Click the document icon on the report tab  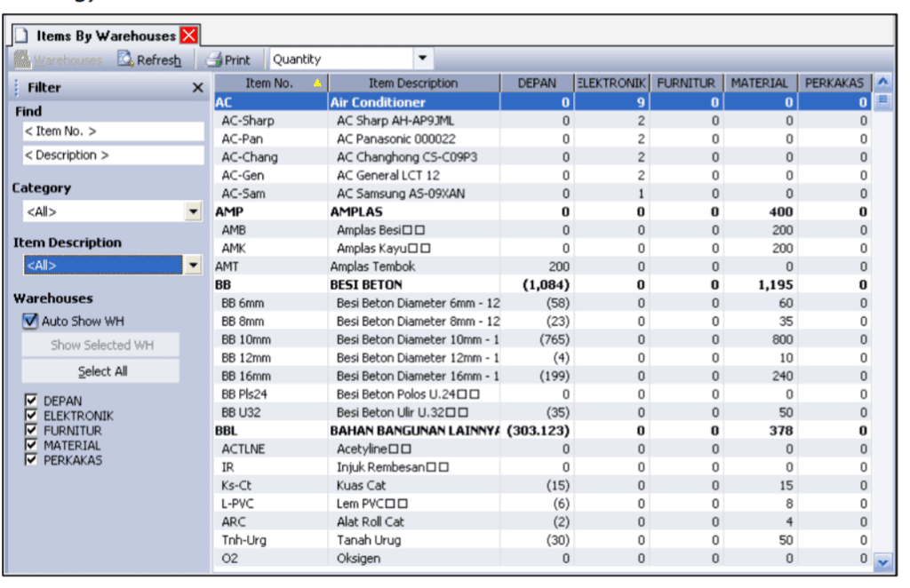click(x=23, y=35)
